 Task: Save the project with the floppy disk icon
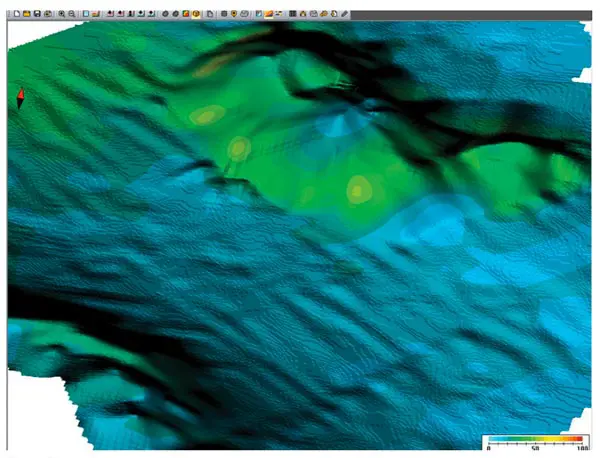(37, 14)
